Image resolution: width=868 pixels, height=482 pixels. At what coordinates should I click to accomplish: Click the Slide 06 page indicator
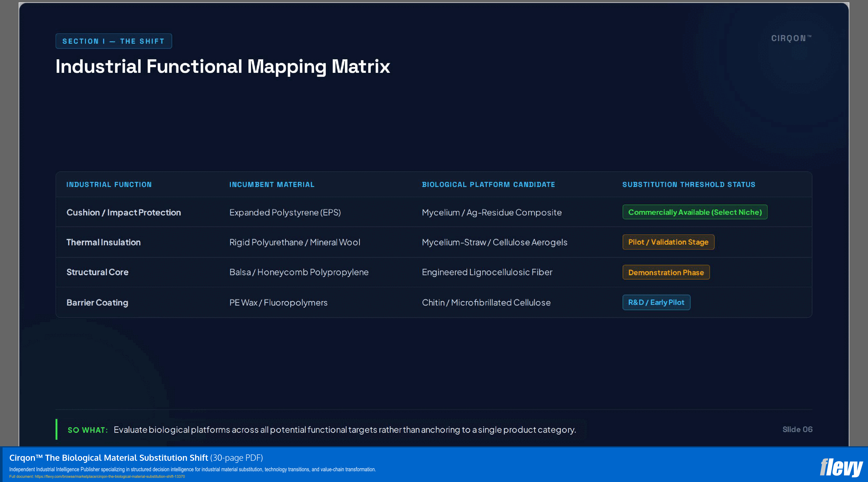pos(797,429)
